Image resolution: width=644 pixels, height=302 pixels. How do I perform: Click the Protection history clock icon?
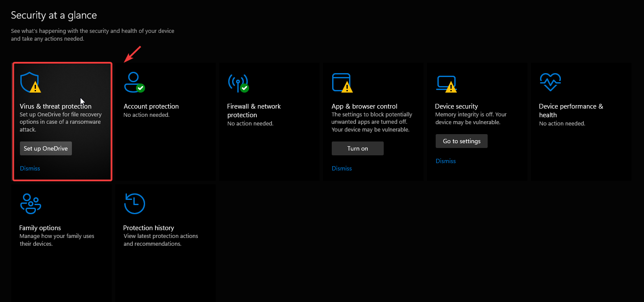(x=134, y=204)
